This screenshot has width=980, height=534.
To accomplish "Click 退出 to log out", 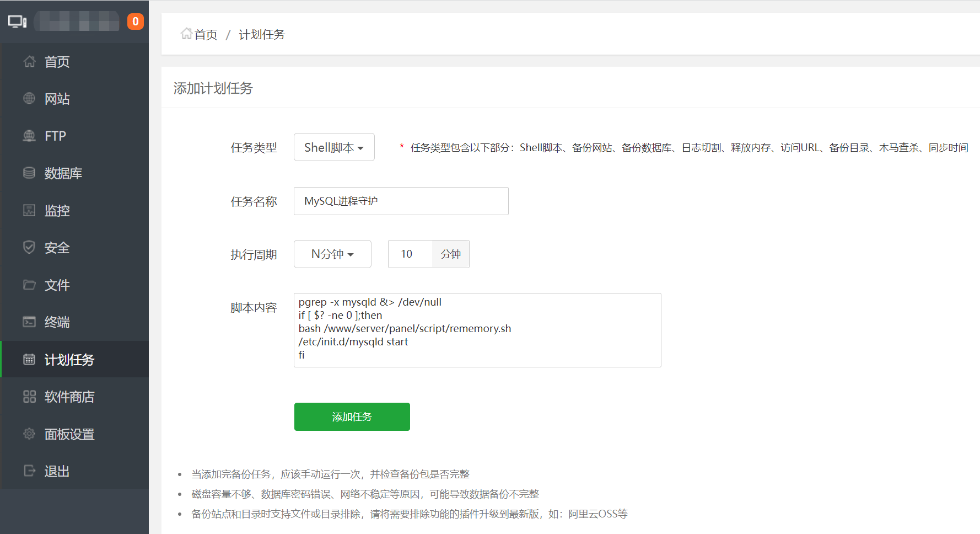I will (57, 471).
